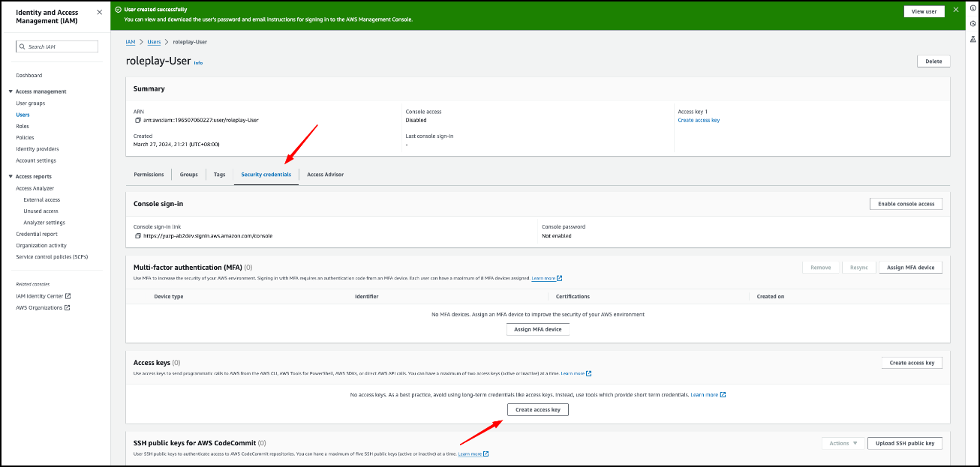Click the Identifier column header
Screen dimensions: 980x467
coord(367,296)
